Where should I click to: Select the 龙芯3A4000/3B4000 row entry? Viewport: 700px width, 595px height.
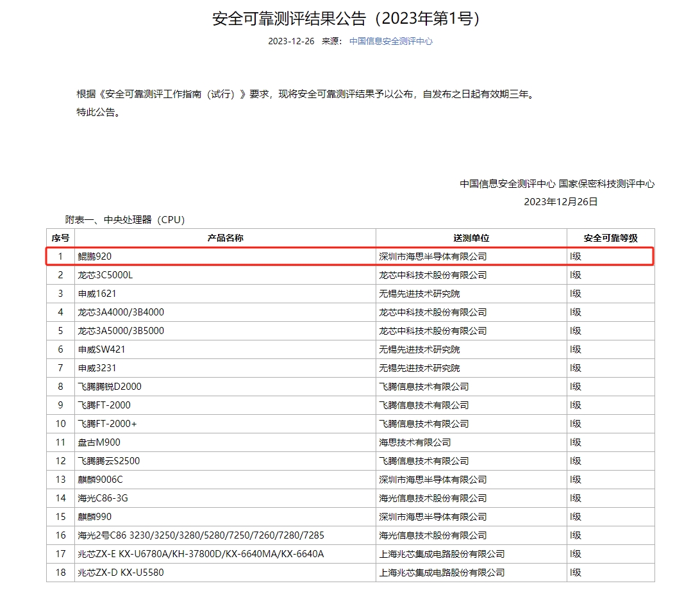point(121,312)
